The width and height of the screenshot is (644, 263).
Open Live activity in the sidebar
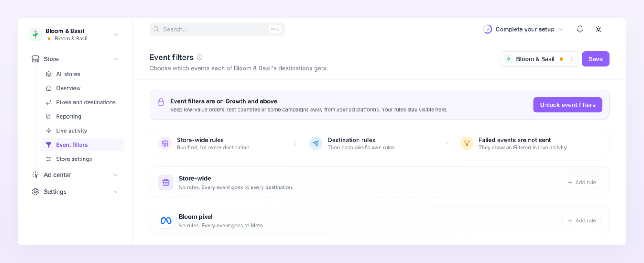pyautogui.click(x=82, y=130)
